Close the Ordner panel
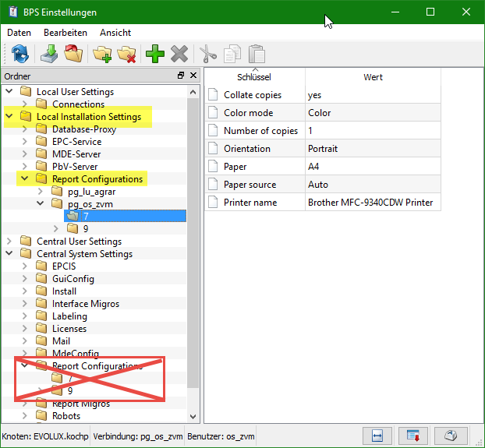The image size is (485, 448). (x=192, y=76)
